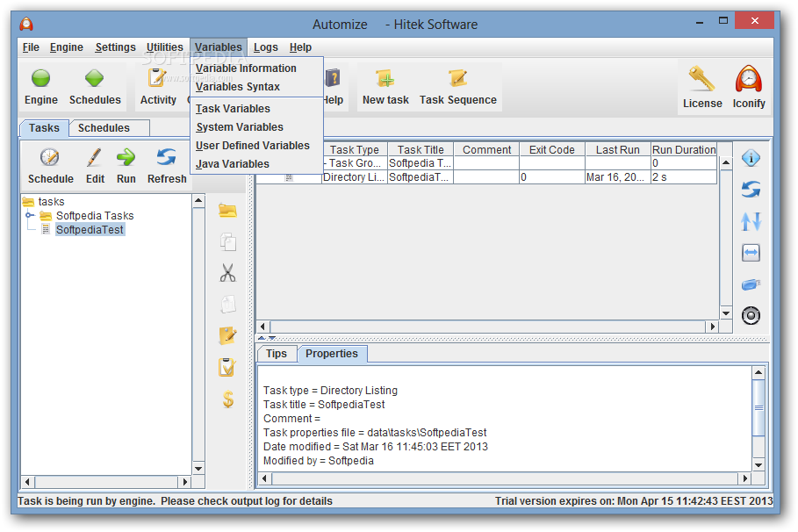Click the scissors cut icon
This screenshot has width=798, height=532.
(227, 273)
